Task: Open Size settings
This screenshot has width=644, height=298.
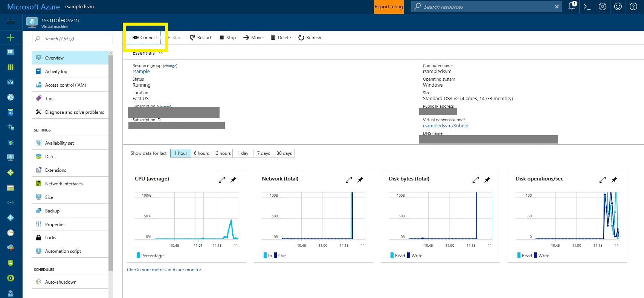Action: click(70, 197)
